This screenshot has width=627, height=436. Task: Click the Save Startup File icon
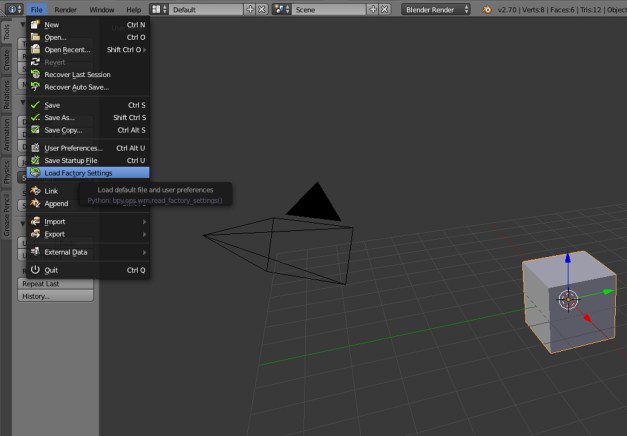coord(35,160)
